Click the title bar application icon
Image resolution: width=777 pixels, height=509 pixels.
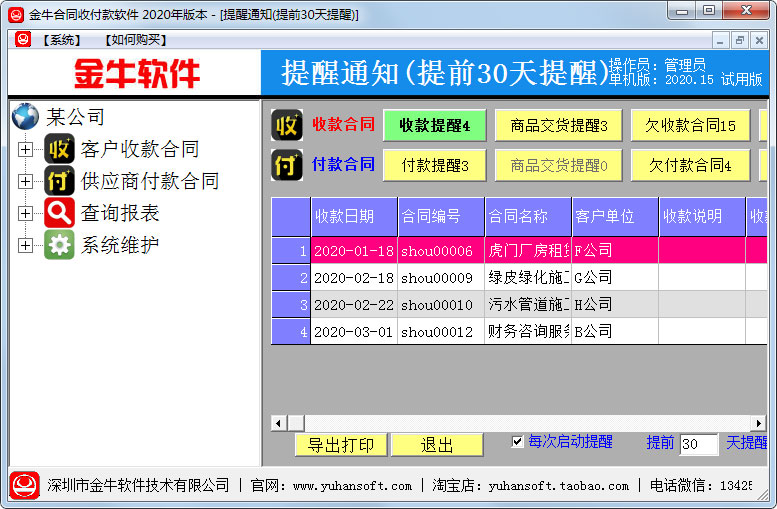(16, 15)
